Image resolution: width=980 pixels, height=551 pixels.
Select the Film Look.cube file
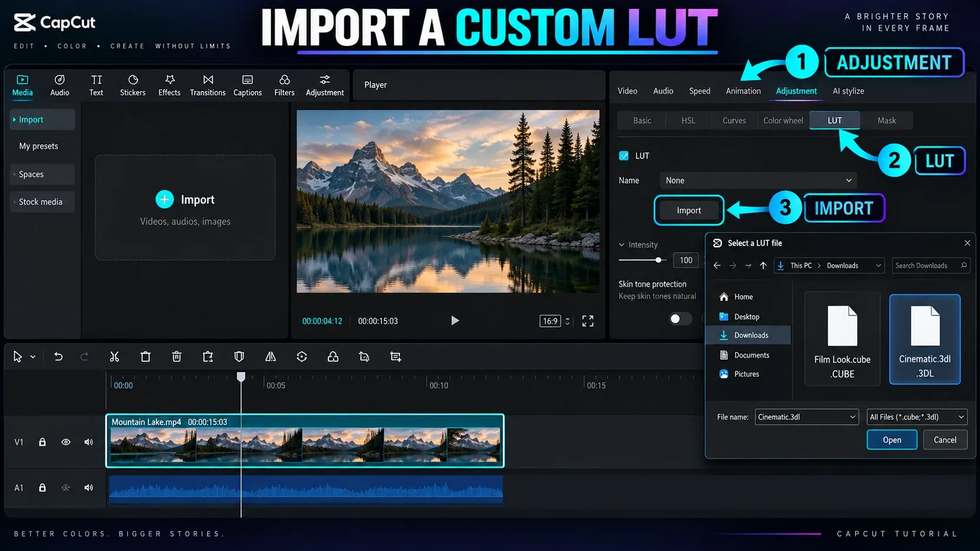842,339
